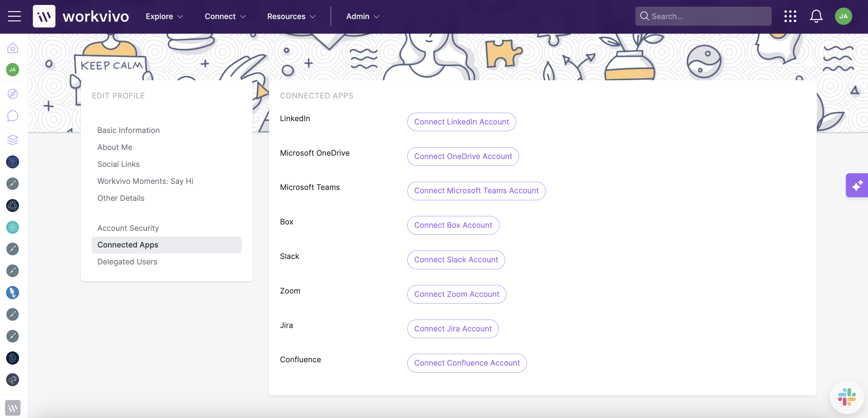The height and width of the screenshot is (418, 868).
Task: Click Connect OneDrive Account
Action: 463,156
